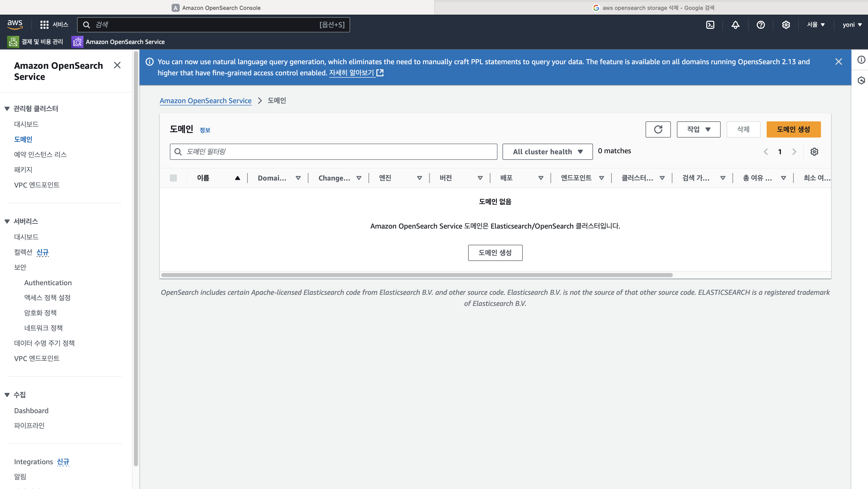Open the services grid menu icon
The width and height of the screenshot is (868, 489).
[44, 25]
